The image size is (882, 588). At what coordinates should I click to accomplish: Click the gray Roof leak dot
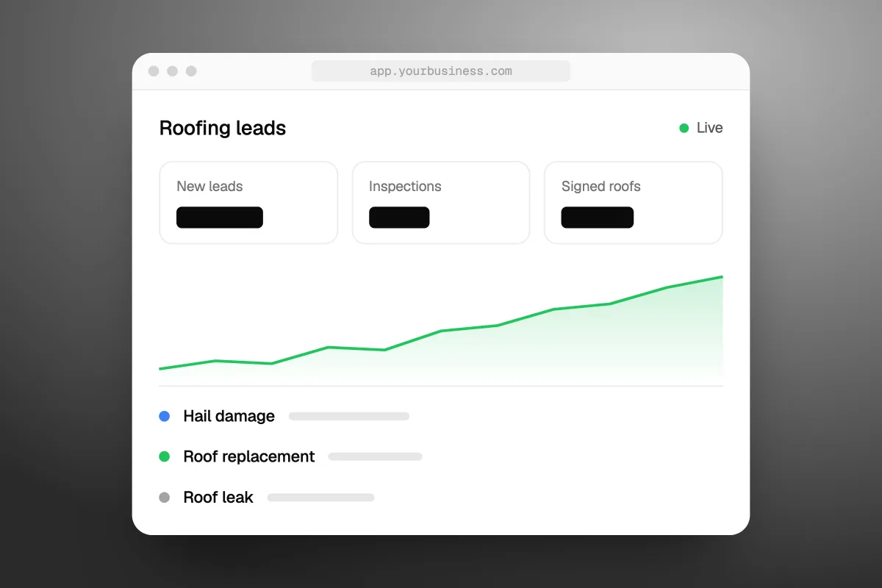pyautogui.click(x=165, y=498)
